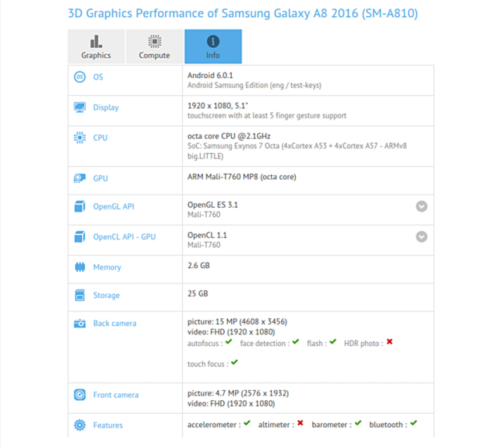Click the barometer check mark
The image size is (500, 448).
tap(358, 423)
